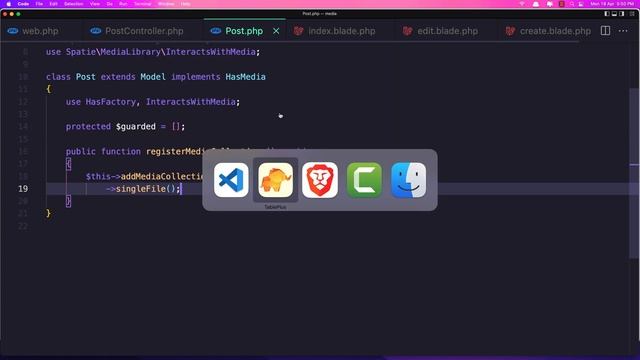Viewport: 640px width, 360px height.
Task: Open the Go menu
Action: (x=110, y=4)
